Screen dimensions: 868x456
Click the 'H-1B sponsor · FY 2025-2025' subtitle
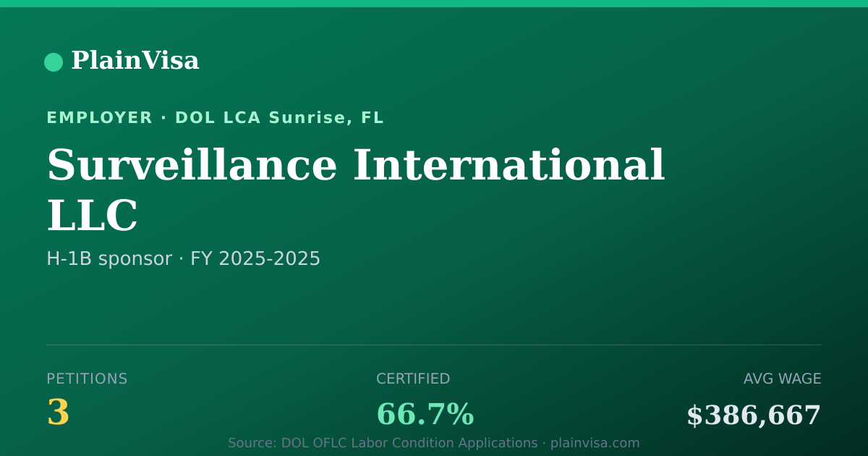tap(183, 259)
